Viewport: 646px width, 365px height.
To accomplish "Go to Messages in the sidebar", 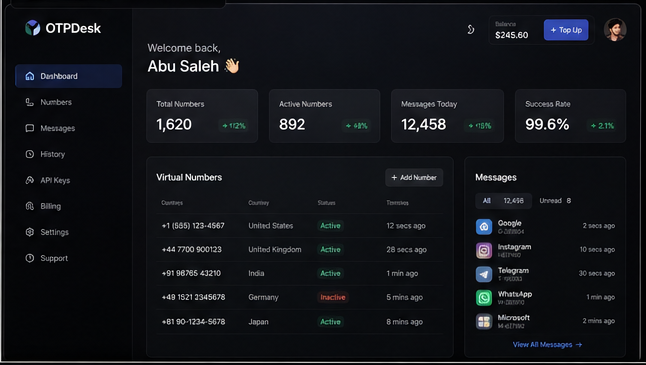I will 68,128.
